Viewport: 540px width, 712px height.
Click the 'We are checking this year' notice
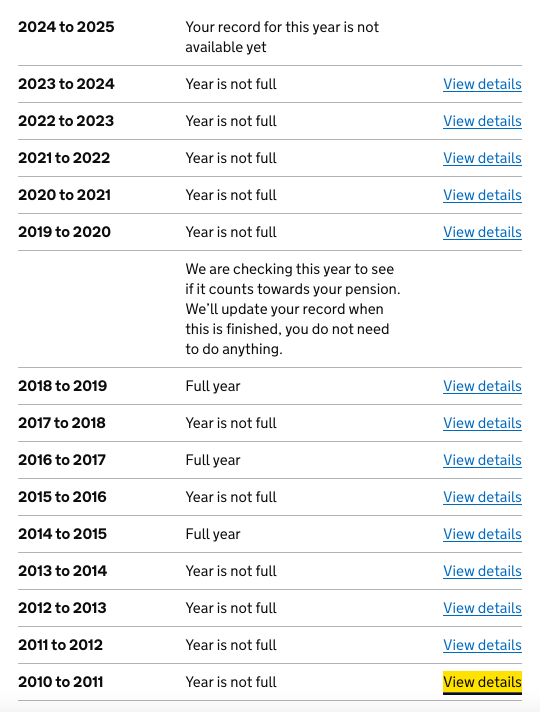(293, 309)
